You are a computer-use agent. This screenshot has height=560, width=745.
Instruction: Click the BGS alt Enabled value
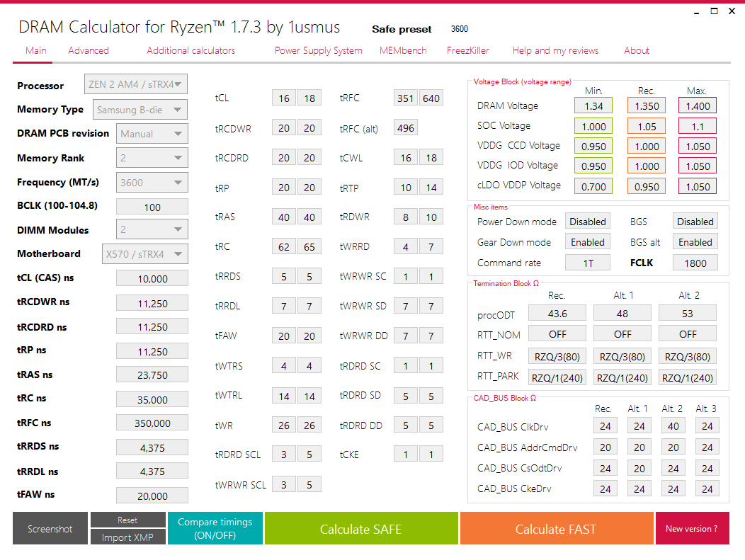click(x=695, y=241)
